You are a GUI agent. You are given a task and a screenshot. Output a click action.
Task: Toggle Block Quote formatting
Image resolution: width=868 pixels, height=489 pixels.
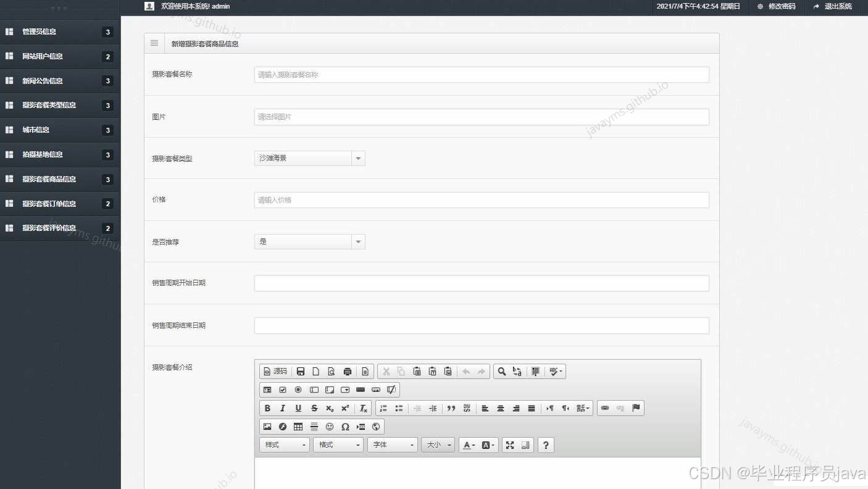click(451, 408)
